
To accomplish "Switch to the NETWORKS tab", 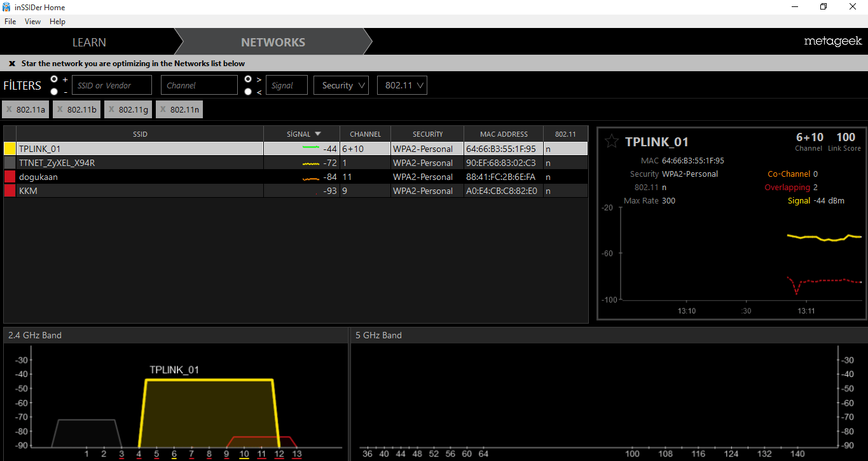I will pyautogui.click(x=273, y=43).
